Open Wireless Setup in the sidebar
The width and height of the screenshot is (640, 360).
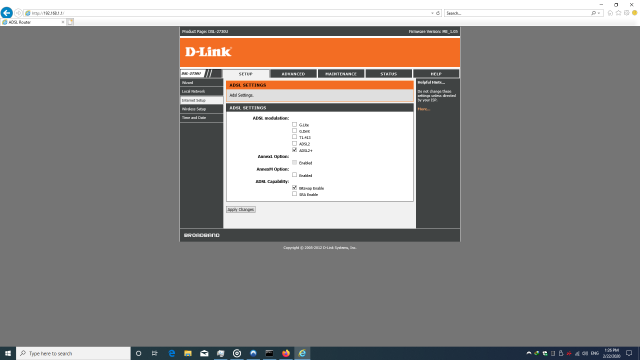point(201,109)
